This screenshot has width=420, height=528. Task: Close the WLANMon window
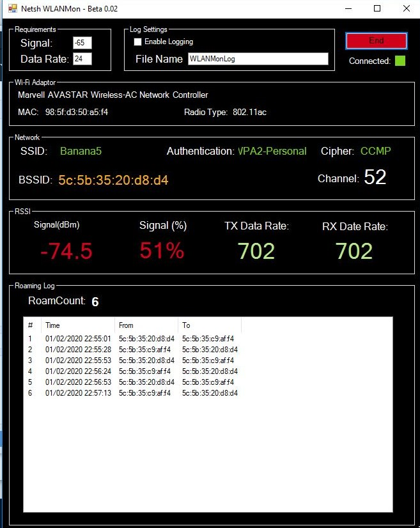[407, 8]
